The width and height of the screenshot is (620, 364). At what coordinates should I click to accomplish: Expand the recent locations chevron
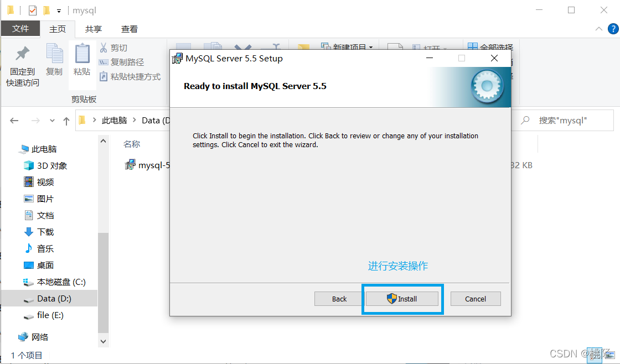[x=52, y=121]
